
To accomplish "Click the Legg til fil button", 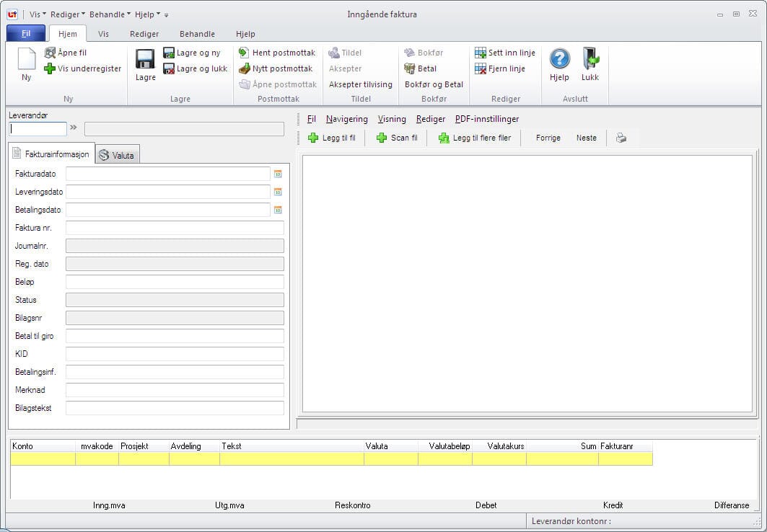I will click(332, 138).
